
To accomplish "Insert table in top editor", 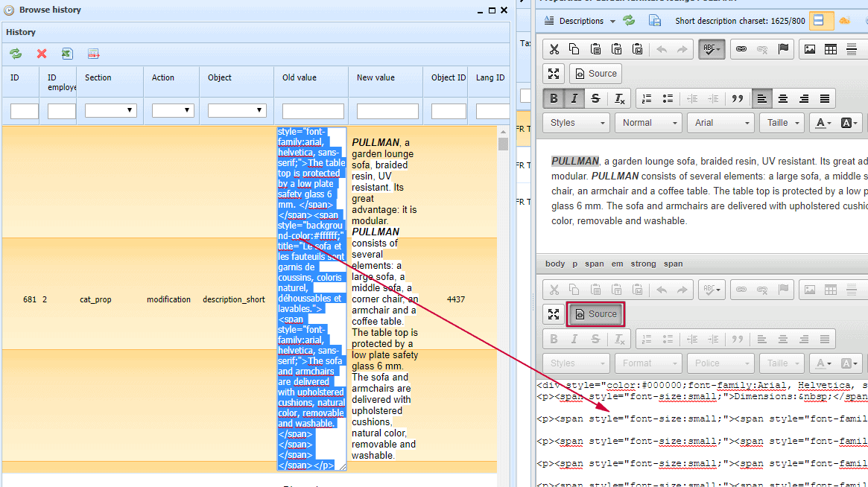I will click(x=830, y=49).
